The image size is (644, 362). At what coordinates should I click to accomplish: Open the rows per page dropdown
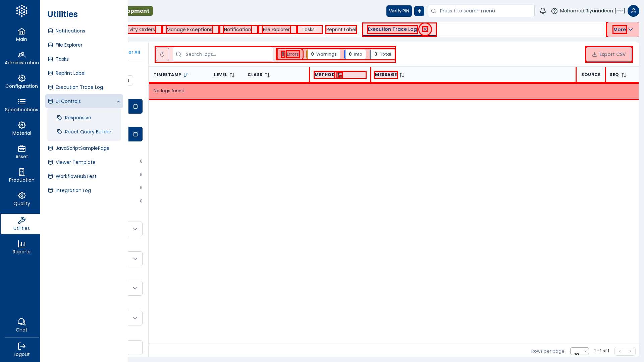[x=579, y=351]
